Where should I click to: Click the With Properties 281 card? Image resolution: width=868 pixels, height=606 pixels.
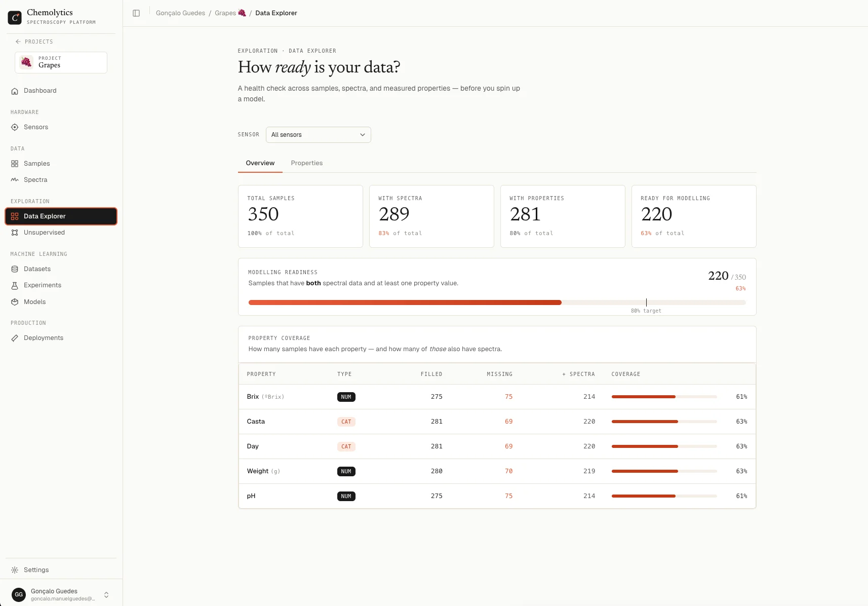click(563, 216)
